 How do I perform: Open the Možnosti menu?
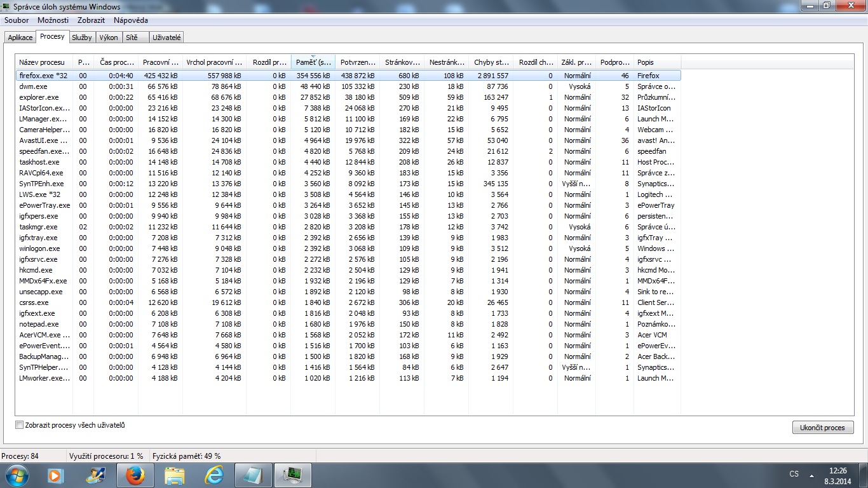tap(53, 20)
